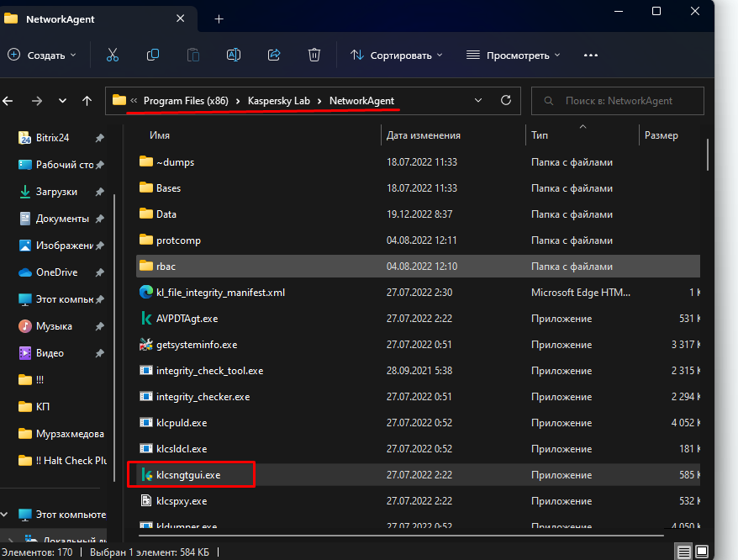Show hidden path segments double chevron
Viewport: 738px width, 560px height.
coord(134,100)
